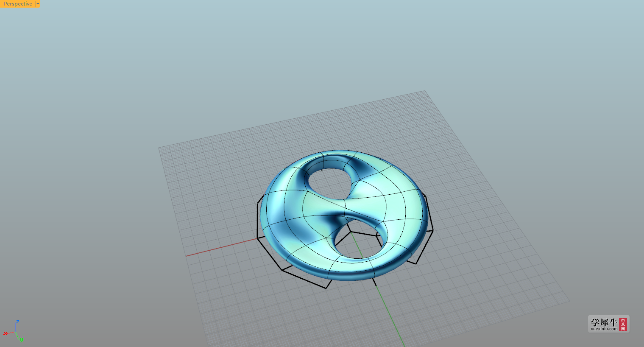This screenshot has width=644, height=347.
Task: Click the Perspective viewport title label
Action: tap(18, 4)
